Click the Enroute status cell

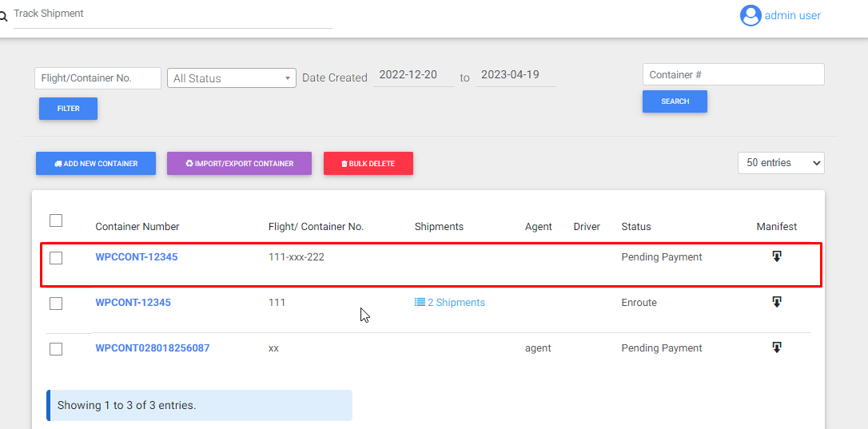(639, 302)
